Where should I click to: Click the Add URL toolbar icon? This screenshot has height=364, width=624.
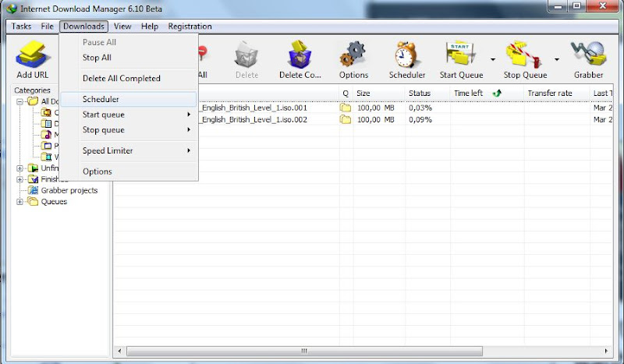click(x=32, y=55)
